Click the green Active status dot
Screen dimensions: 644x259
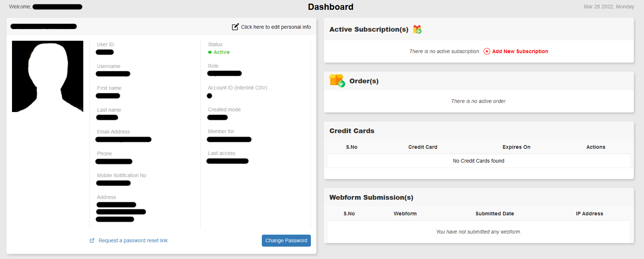click(210, 52)
